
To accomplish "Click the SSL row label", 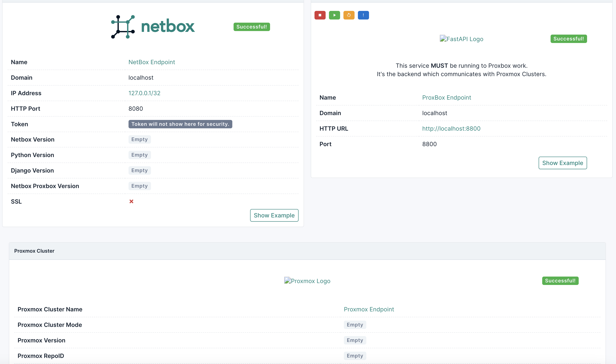I will point(16,201).
